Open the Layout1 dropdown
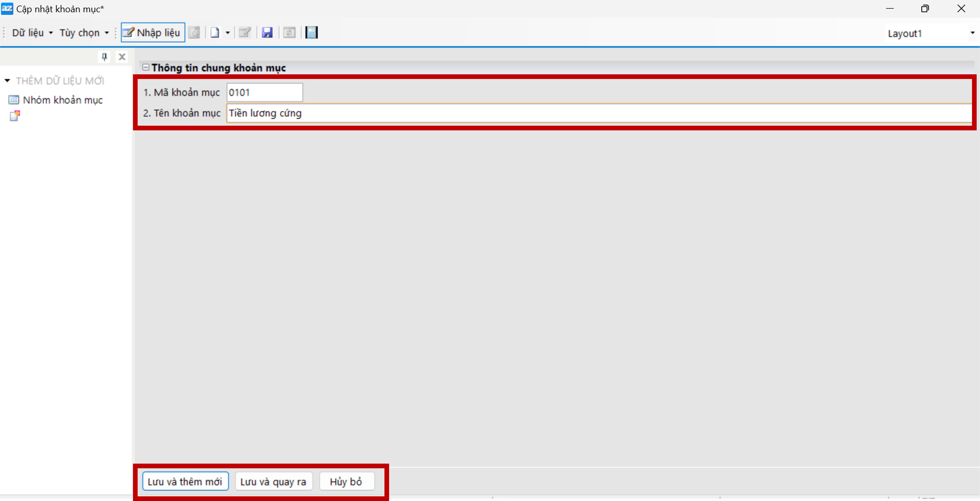 972,33
